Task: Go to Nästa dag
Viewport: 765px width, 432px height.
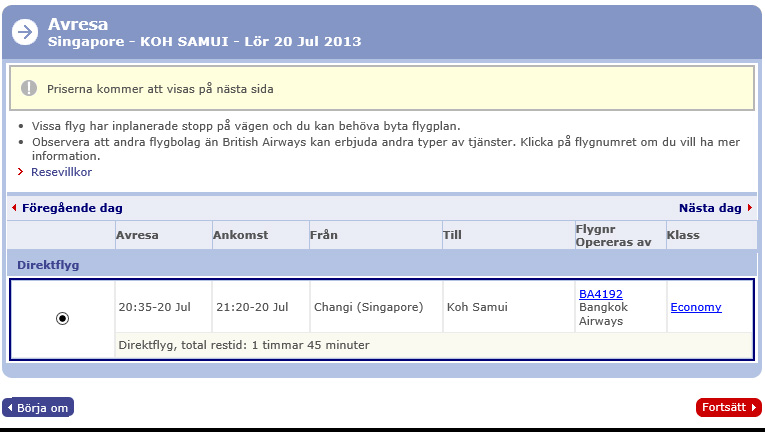Action: coord(710,208)
